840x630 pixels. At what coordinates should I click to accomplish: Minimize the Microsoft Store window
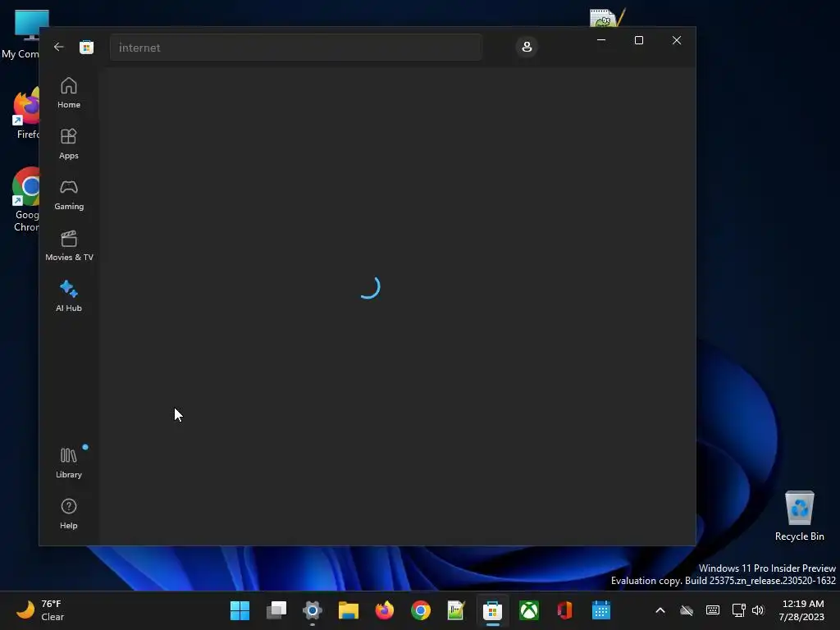coord(601,40)
